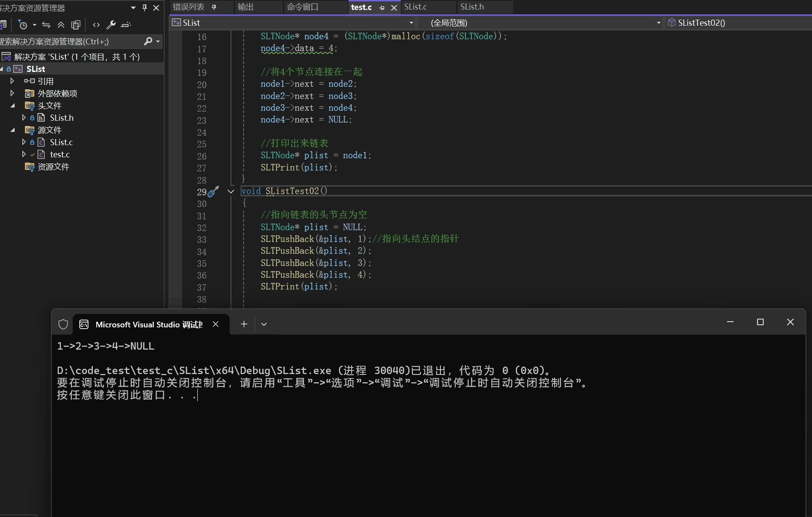The height and width of the screenshot is (517, 812).
Task: Open the pending changes filter dropdown arrow
Action: coord(34,25)
